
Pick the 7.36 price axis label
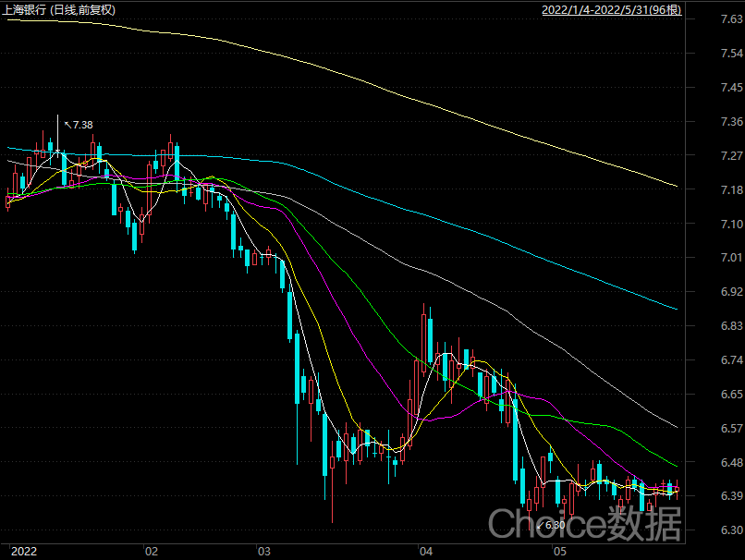click(731, 122)
